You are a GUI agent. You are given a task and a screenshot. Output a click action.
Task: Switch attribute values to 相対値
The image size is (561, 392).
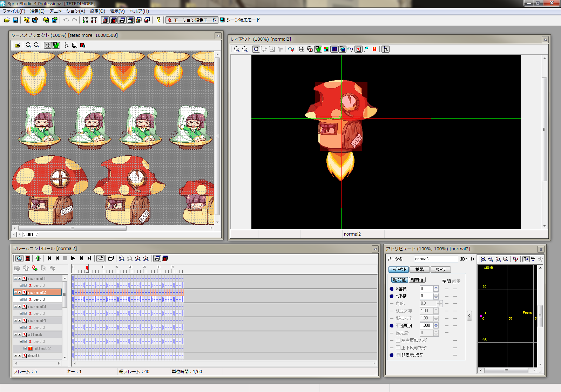point(417,280)
